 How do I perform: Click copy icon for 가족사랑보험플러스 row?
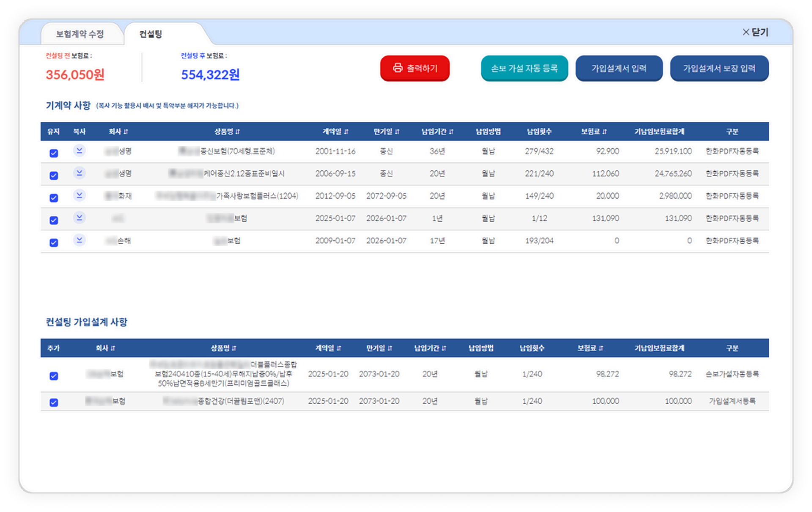[79, 195]
